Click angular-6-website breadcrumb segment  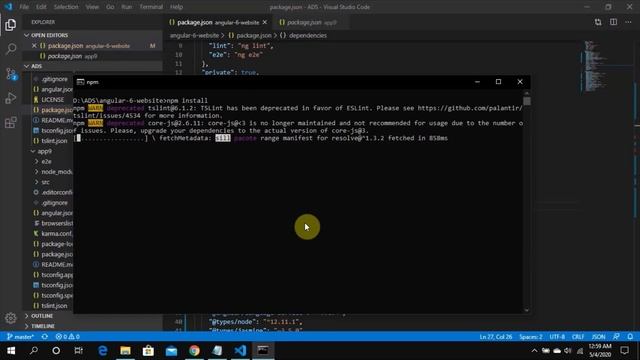coord(194,36)
